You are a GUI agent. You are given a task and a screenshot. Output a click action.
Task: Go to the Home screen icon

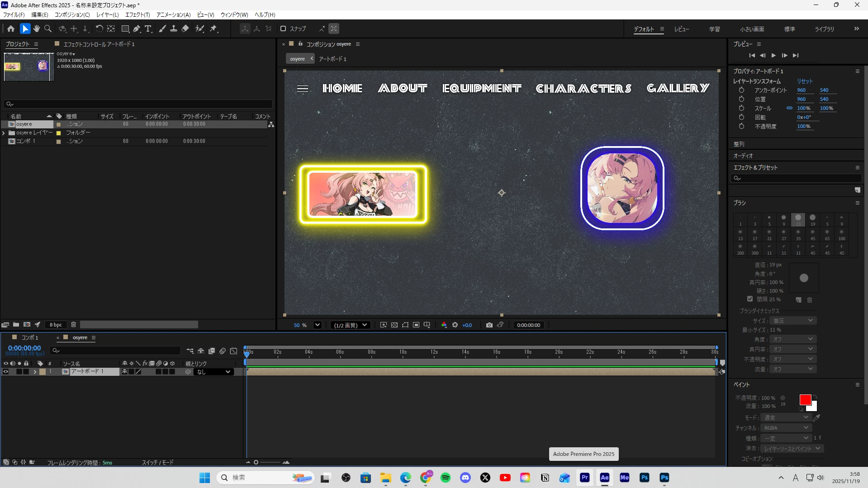click(11, 28)
